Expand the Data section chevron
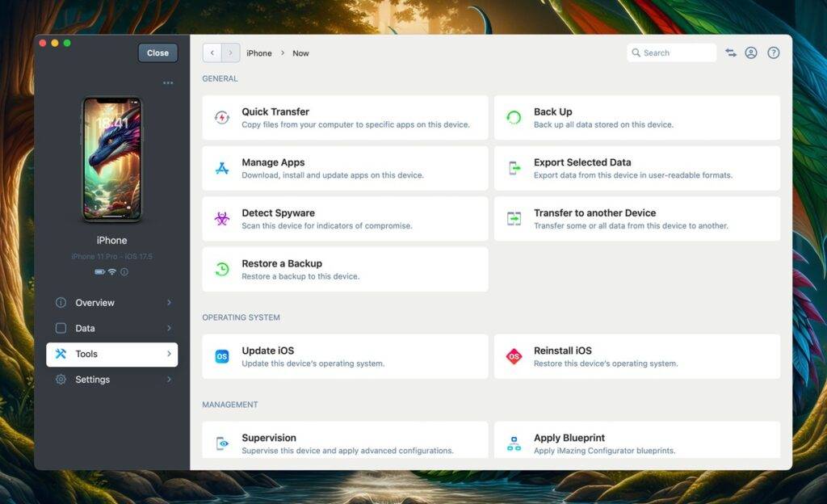This screenshot has width=827, height=504. [x=169, y=328]
